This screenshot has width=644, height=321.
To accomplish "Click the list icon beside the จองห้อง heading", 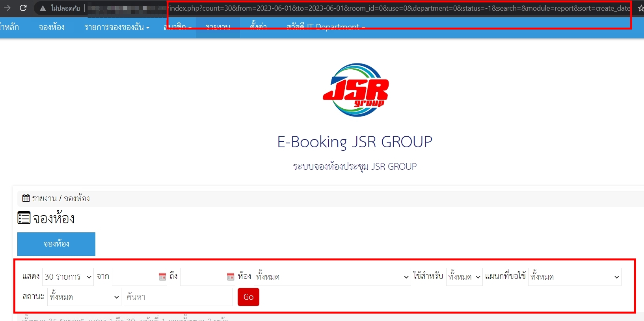I will tap(24, 218).
